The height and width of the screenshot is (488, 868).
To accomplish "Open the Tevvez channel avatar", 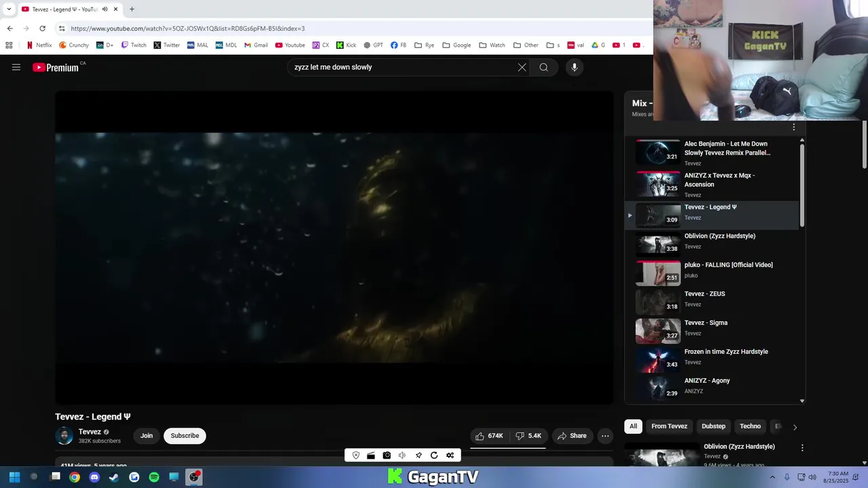I will (x=64, y=436).
